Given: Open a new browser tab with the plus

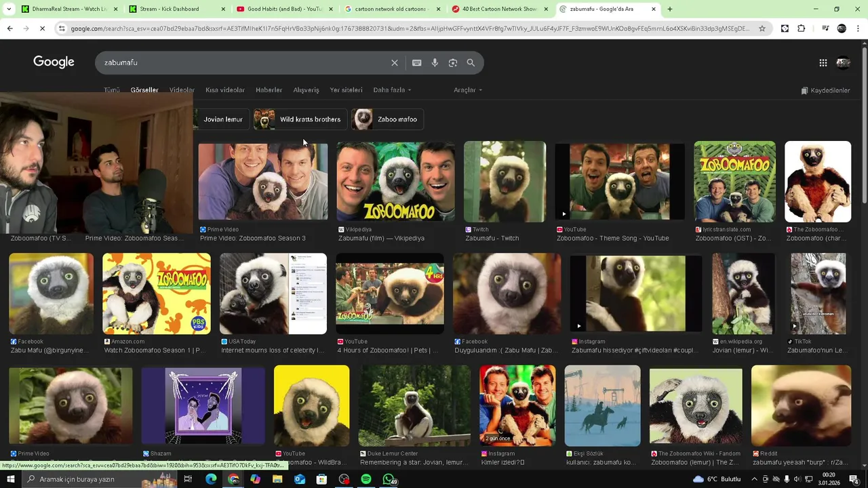Looking at the screenshot, I should click(x=670, y=9).
